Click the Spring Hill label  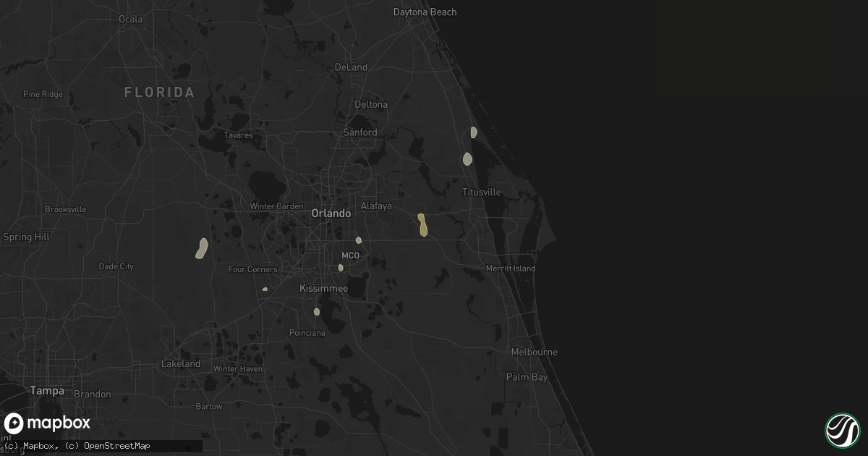[27, 237]
